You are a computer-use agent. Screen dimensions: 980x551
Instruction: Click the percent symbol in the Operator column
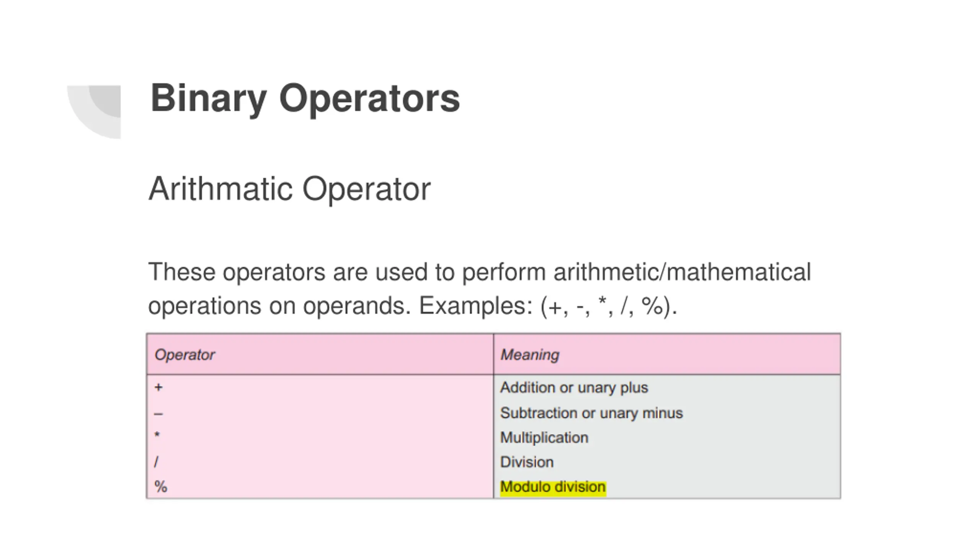[161, 487]
